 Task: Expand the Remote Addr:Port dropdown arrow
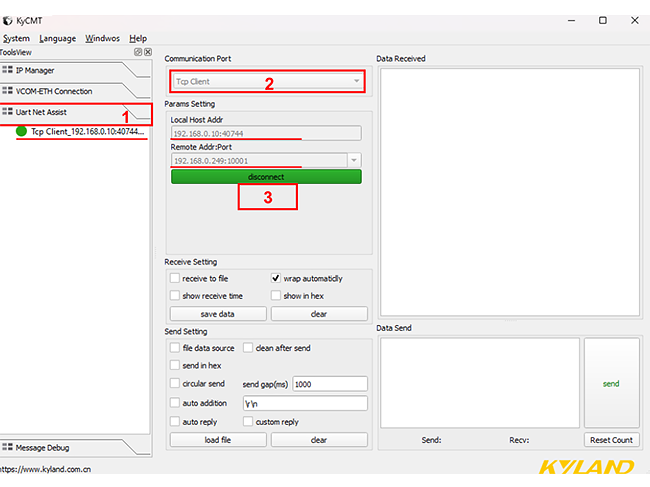point(354,160)
